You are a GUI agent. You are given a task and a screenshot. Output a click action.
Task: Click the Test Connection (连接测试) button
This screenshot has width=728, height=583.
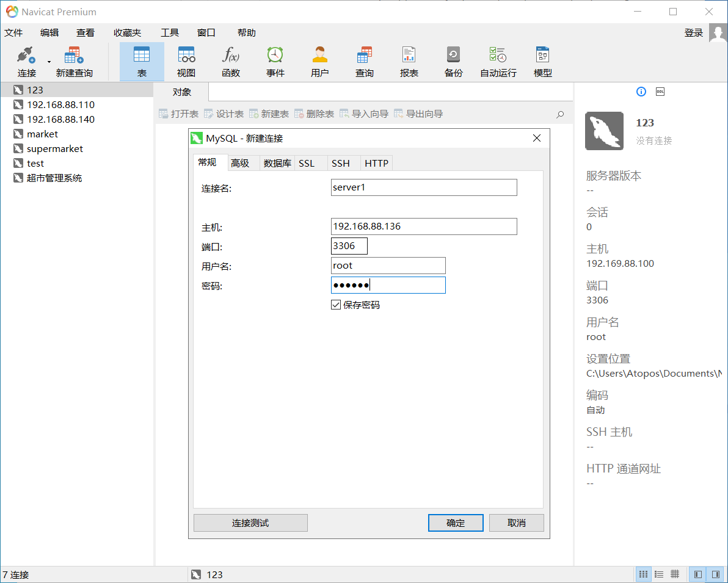click(250, 523)
